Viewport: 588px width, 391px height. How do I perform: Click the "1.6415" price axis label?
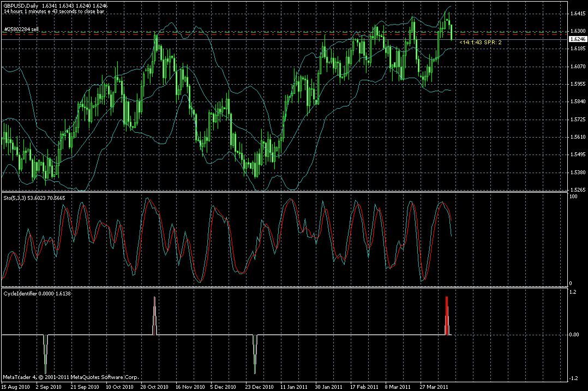[x=578, y=14]
